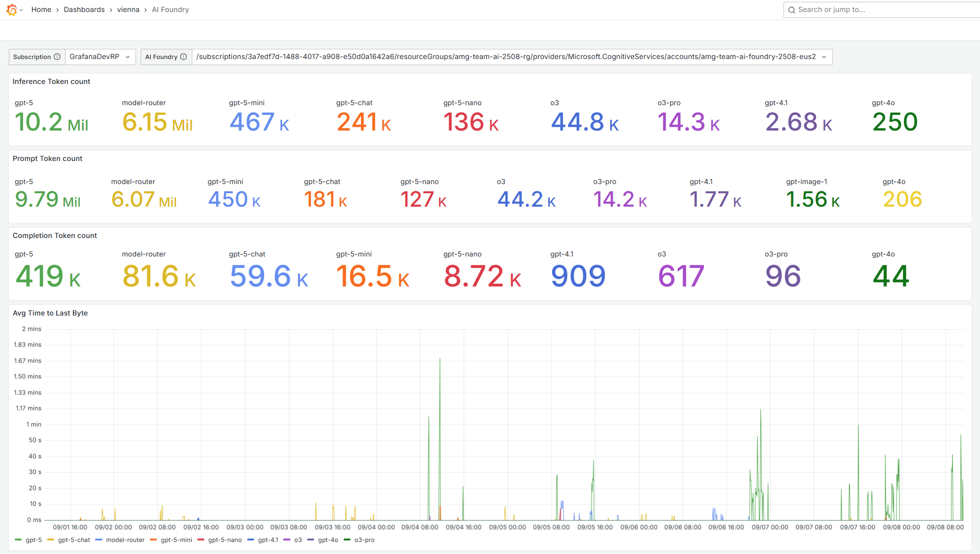Toggle gpt-5-chat series in legend

tap(74, 540)
